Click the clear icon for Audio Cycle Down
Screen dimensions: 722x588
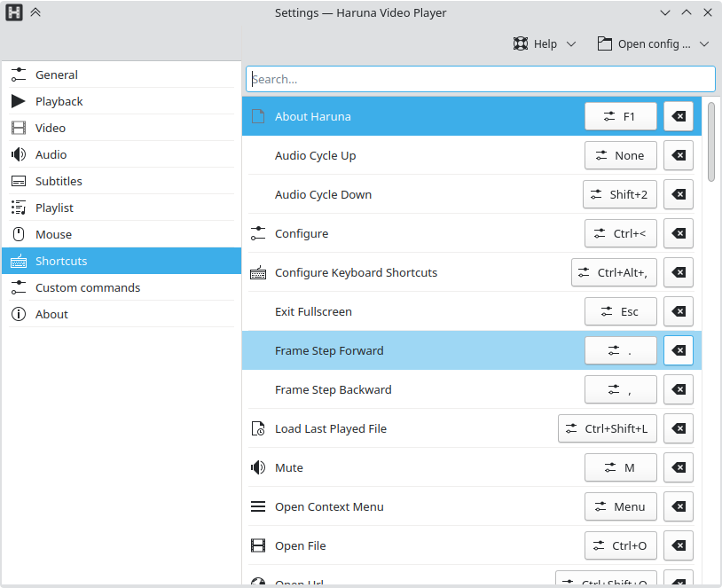[x=679, y=194]
